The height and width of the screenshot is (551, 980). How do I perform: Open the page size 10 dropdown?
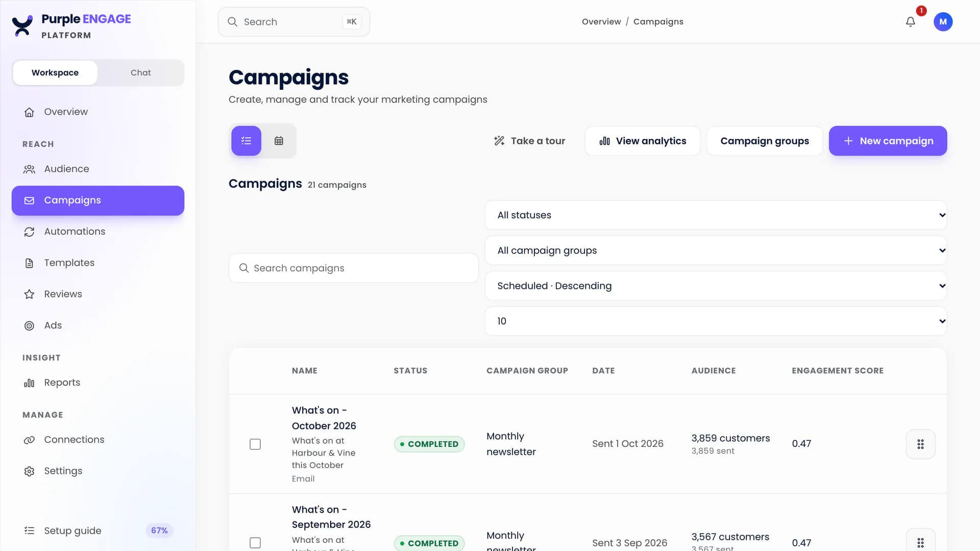[716, 321]
